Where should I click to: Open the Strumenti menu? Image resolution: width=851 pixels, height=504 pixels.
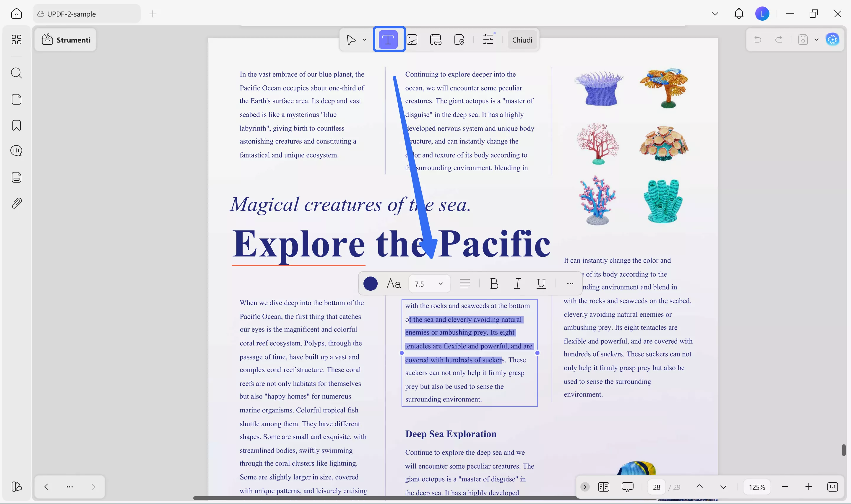[x=66, y=40]
